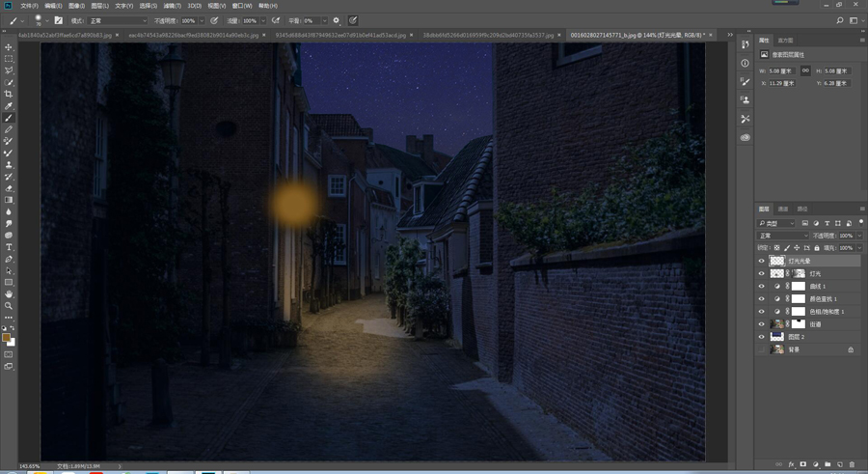The width and height of the screenshot is (868, 474).
Task: Click the layer style fx icon
Action: pyautogui.click(x=791, y=464)
